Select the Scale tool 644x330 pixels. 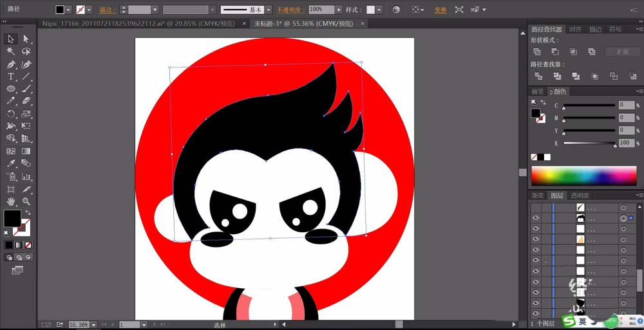pos(26,114)
